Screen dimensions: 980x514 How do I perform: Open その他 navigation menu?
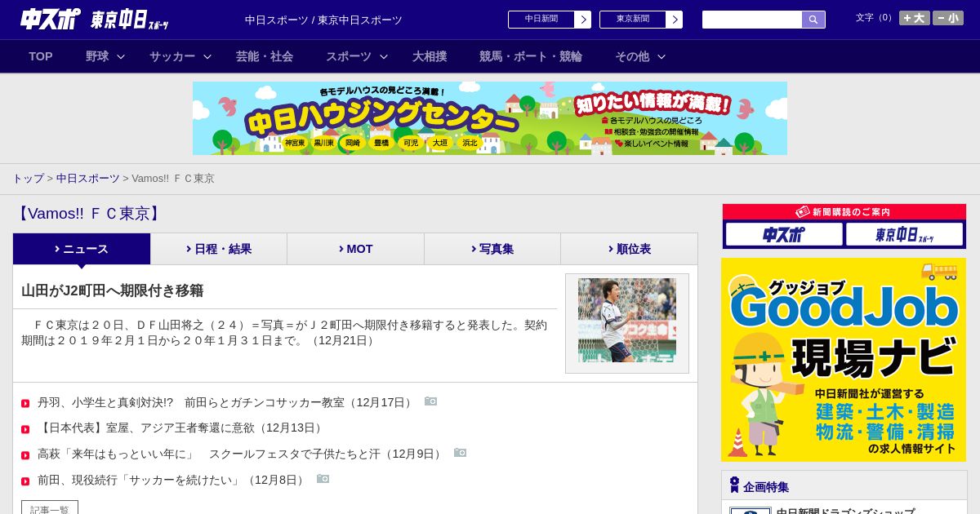(632, 56)
